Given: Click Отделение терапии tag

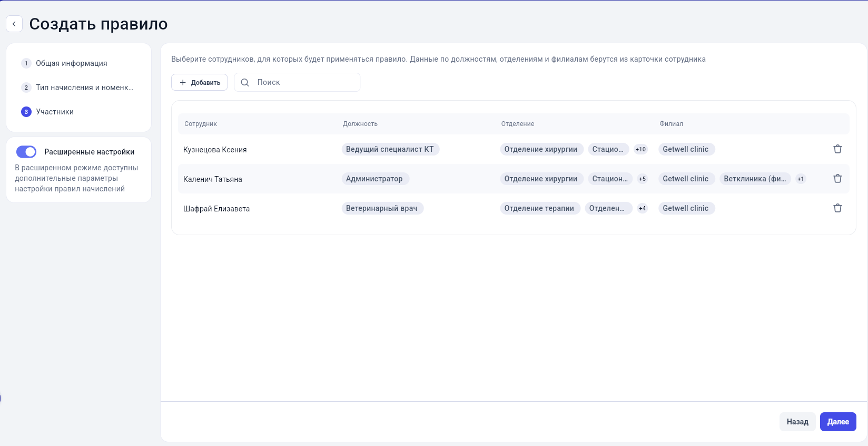Looking at the screenshot, I should click(x=540, y=208).
